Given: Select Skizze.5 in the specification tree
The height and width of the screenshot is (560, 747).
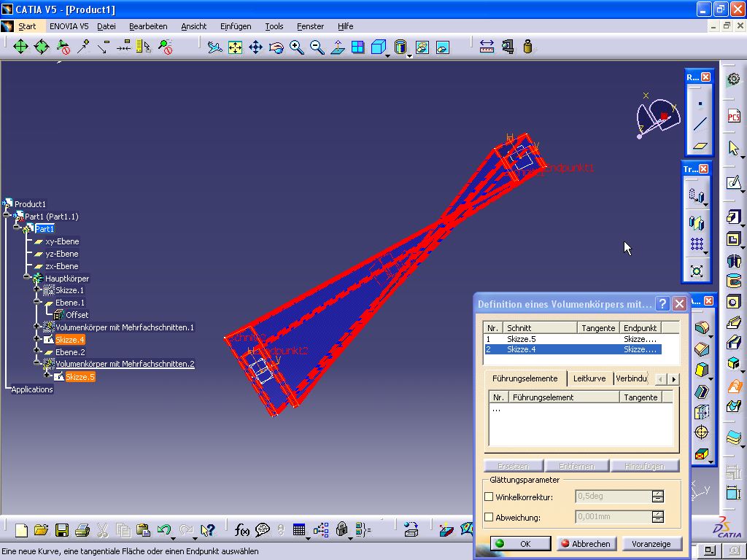Looking at the screenshot, I should 80,377.
